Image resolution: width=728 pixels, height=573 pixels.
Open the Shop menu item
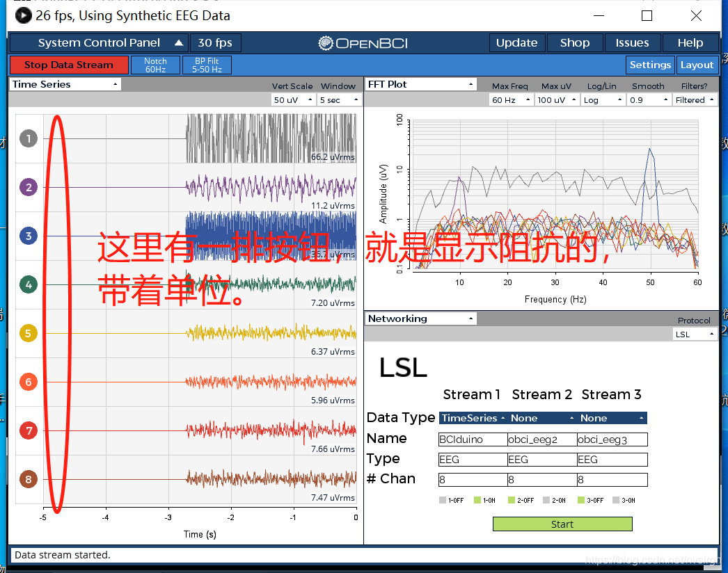575,42
